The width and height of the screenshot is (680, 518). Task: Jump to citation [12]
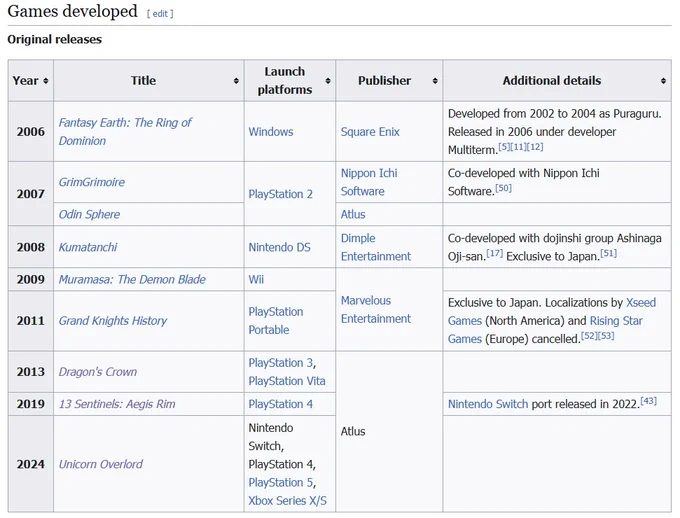click(x=535, y=147)
